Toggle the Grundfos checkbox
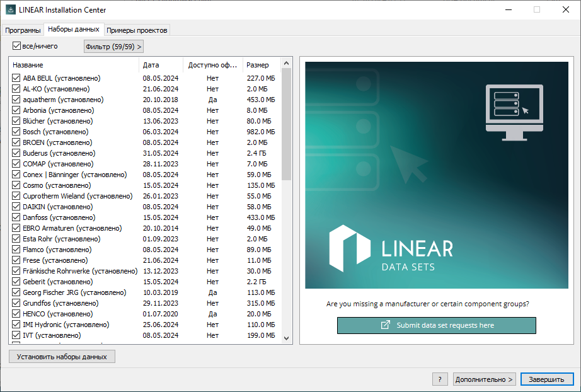The height and width of the screenshot is (392, 581). pyautogui.click(x=16, y=303)
